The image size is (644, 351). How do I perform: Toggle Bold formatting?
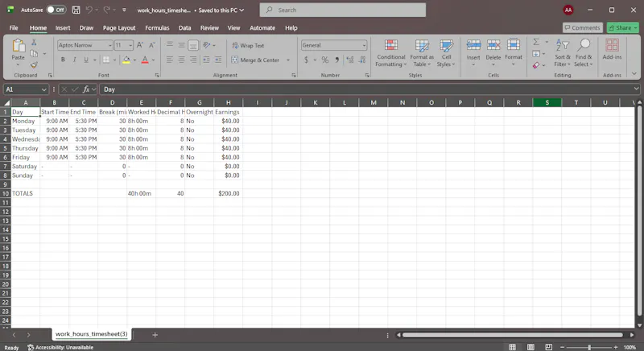63,60
